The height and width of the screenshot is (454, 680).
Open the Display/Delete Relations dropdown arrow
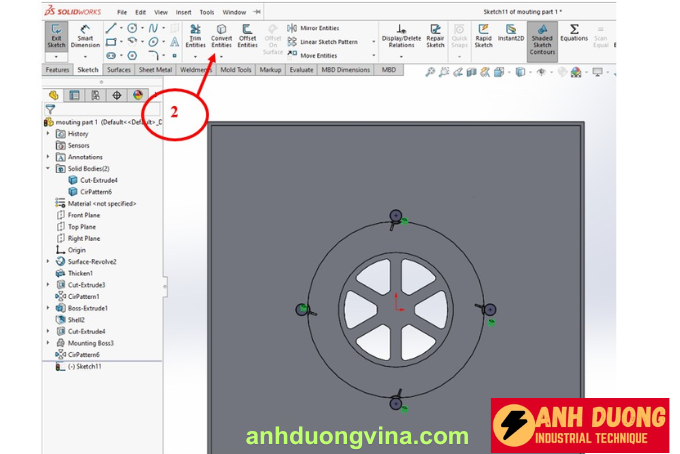401,57
